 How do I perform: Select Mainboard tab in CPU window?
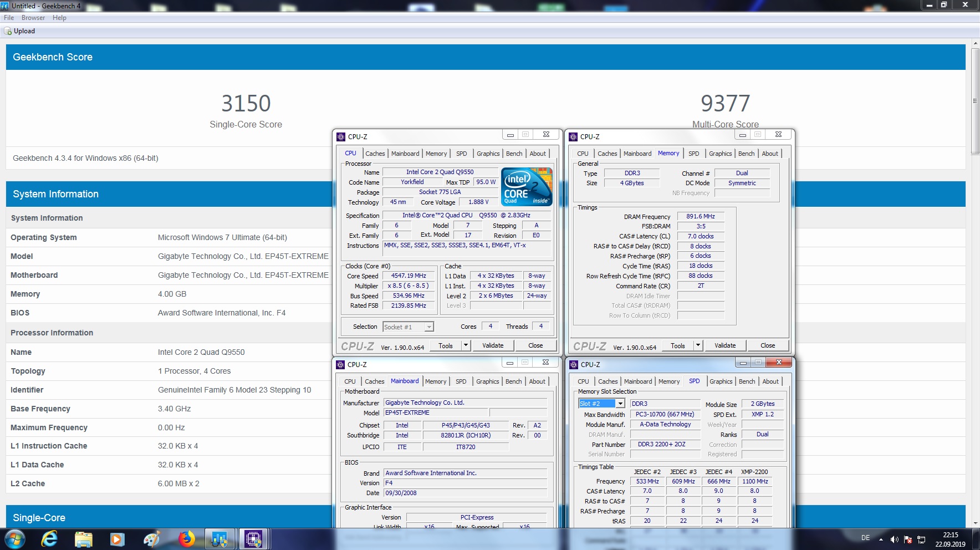pos(405,154)
